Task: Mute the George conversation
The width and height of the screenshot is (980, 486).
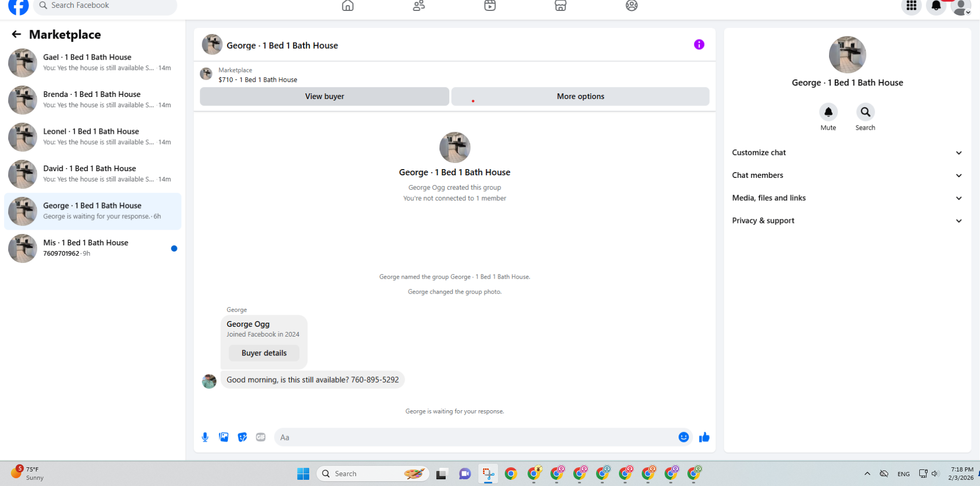Action: pos(828,112)
